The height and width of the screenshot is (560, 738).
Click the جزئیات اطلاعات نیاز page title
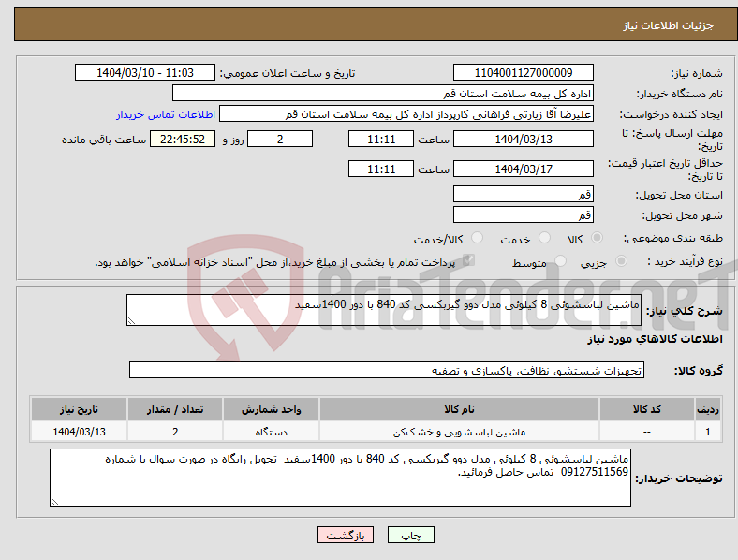[x=669, y=25]
